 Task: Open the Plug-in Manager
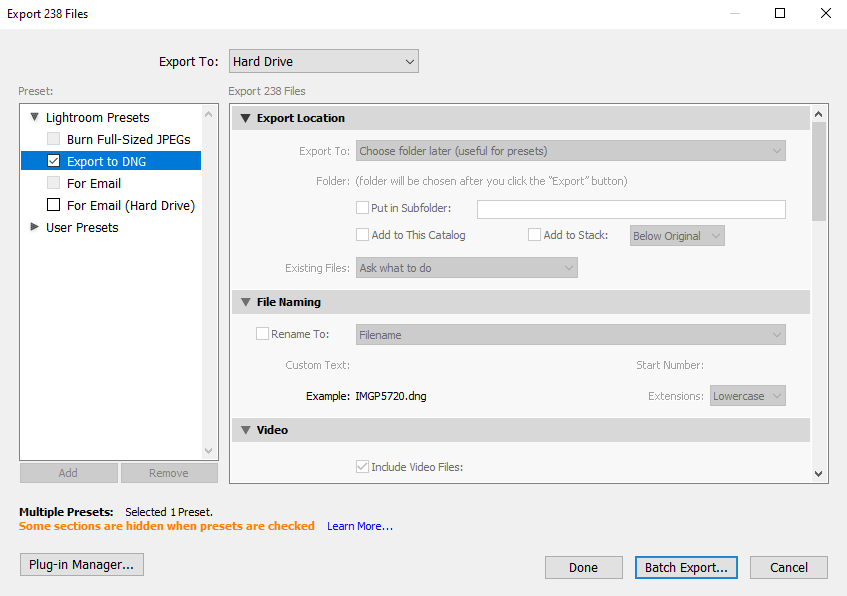click(x=82, y=565)
